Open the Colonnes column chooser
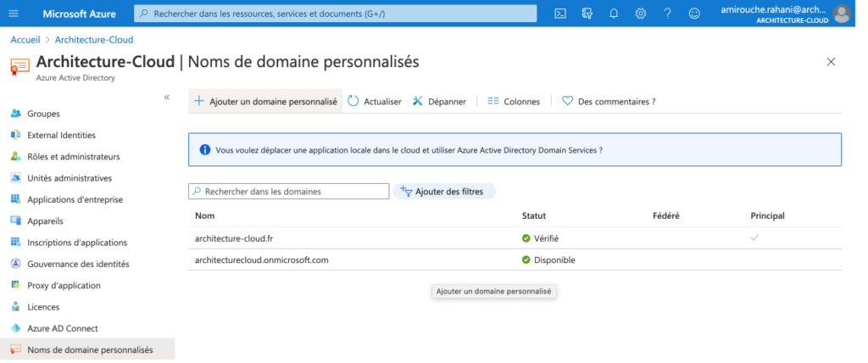This screenshot has height=363, width=868. tap(514, 102)
